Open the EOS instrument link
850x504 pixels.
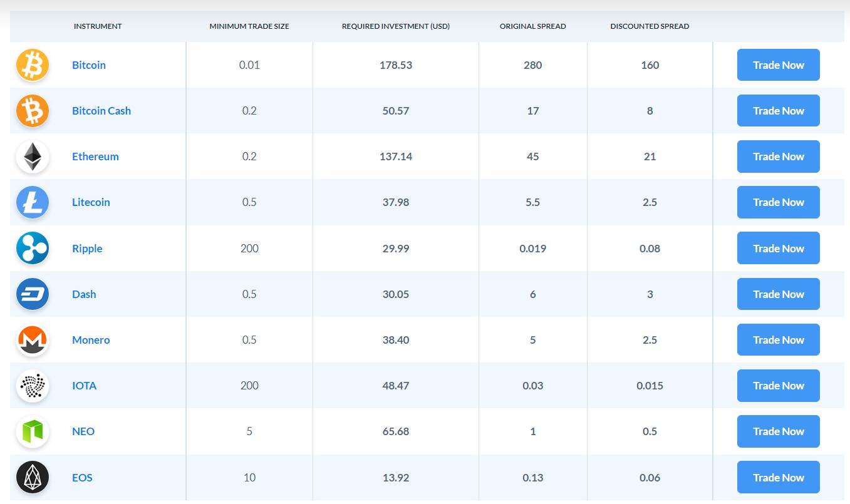(82, 478)
